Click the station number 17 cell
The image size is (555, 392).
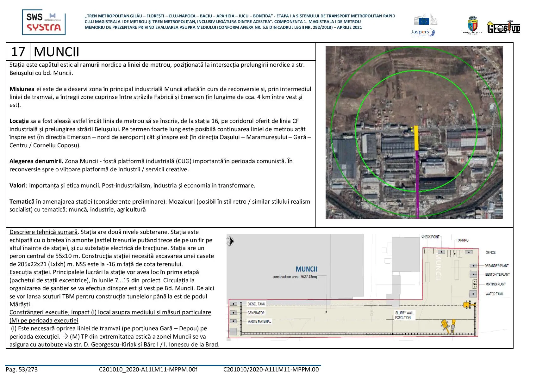[x=18, y=52]
